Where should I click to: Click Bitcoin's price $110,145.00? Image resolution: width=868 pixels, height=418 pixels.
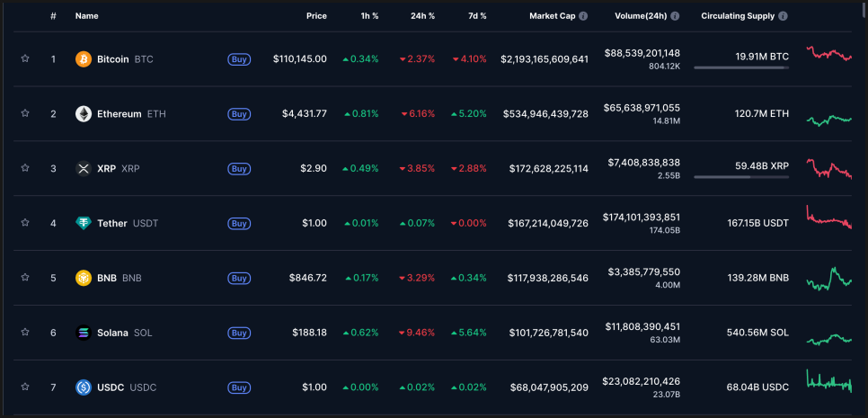click(300, 58)
